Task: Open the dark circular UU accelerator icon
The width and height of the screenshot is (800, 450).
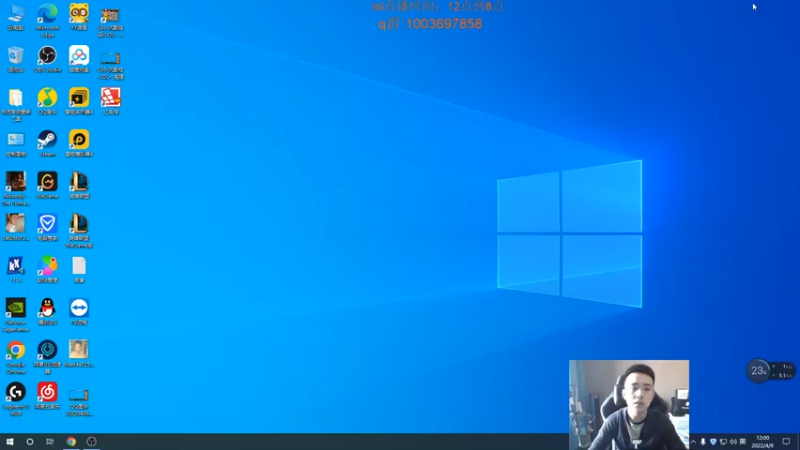Action: point(47,358)
